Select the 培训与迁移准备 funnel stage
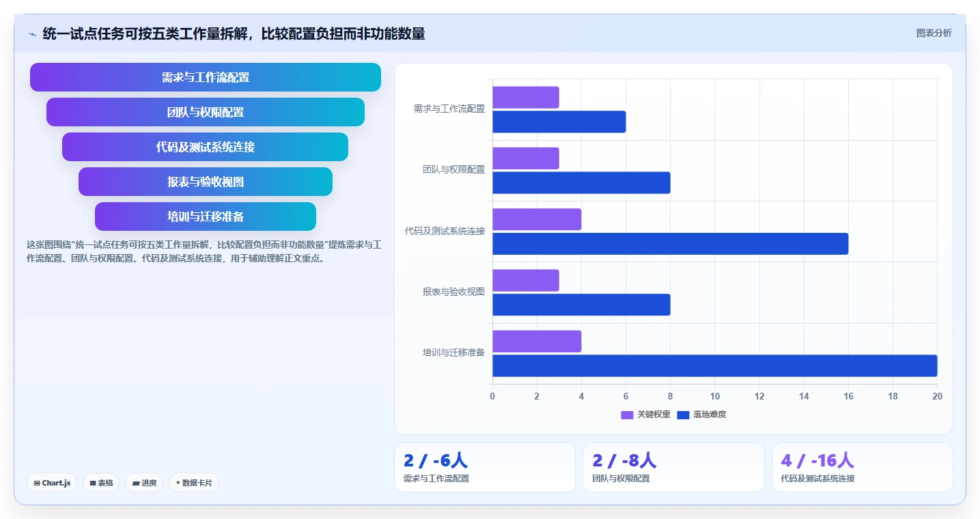Screen dimensions: 980x519 pyautogui.click(x=206, y=216)
